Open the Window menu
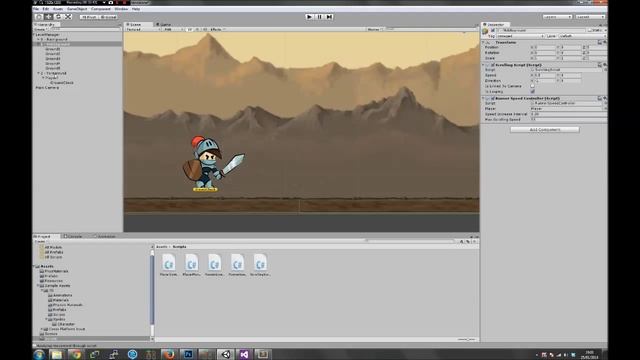 (x=121, y=9)
